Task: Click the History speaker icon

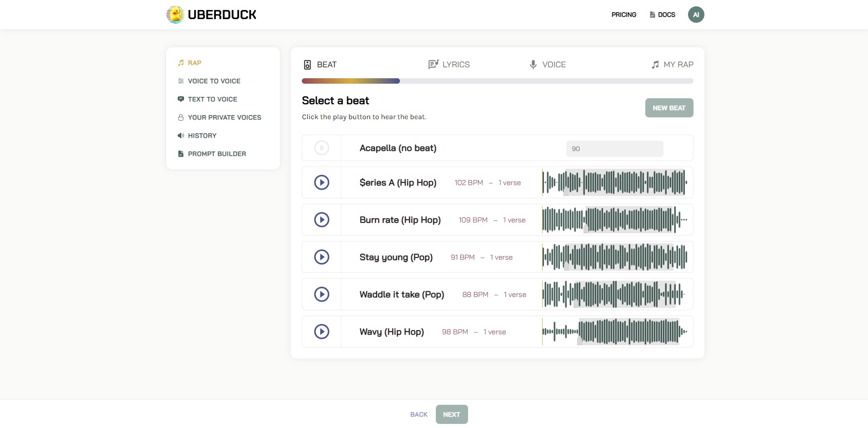Action: coord(181,136)
